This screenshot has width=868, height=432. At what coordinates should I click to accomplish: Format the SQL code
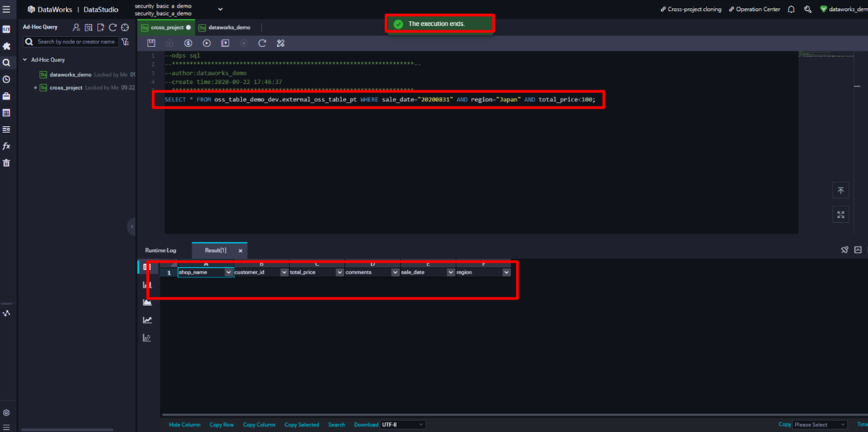click(281, 43)
